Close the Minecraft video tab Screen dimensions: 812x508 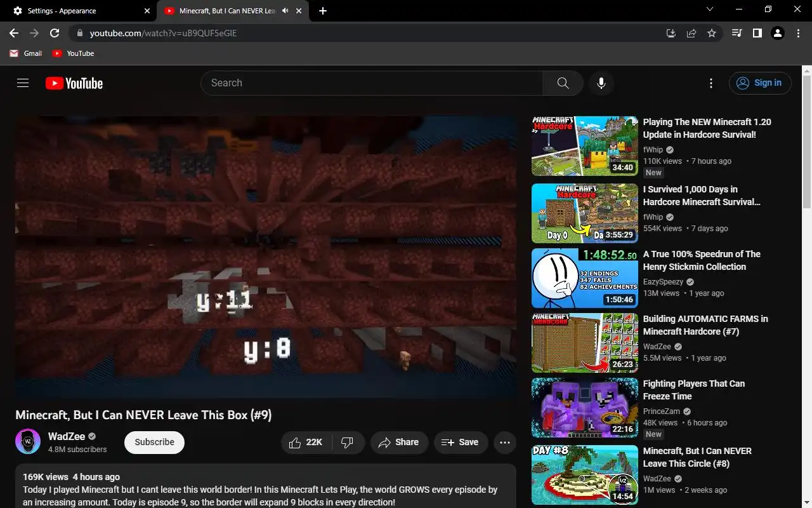coord(299,11)
